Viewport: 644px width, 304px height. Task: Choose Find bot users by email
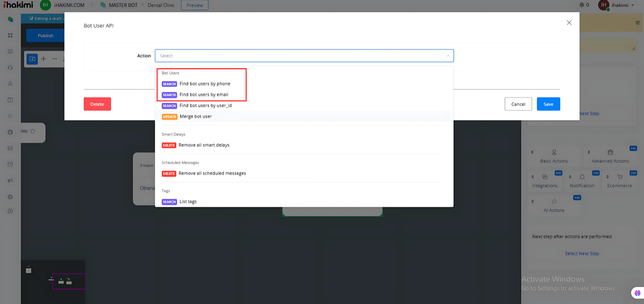204,95
